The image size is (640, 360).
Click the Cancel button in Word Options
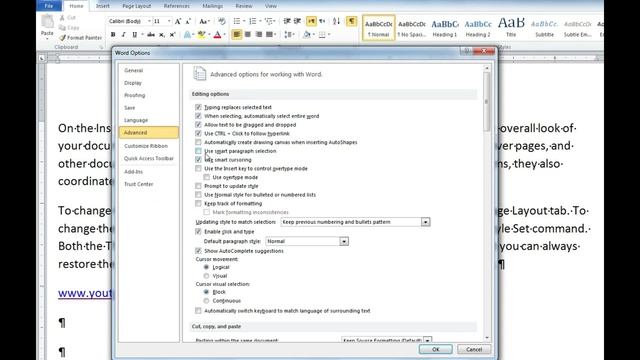(x=474, y=349)
